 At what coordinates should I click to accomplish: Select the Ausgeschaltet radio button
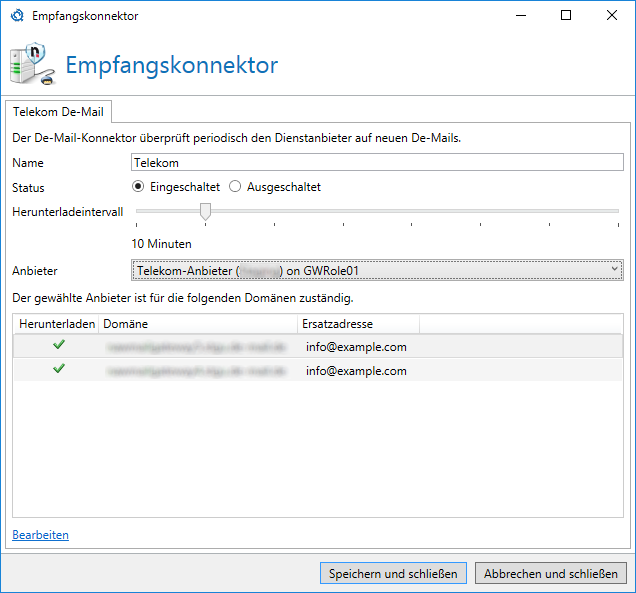[235, 187]
